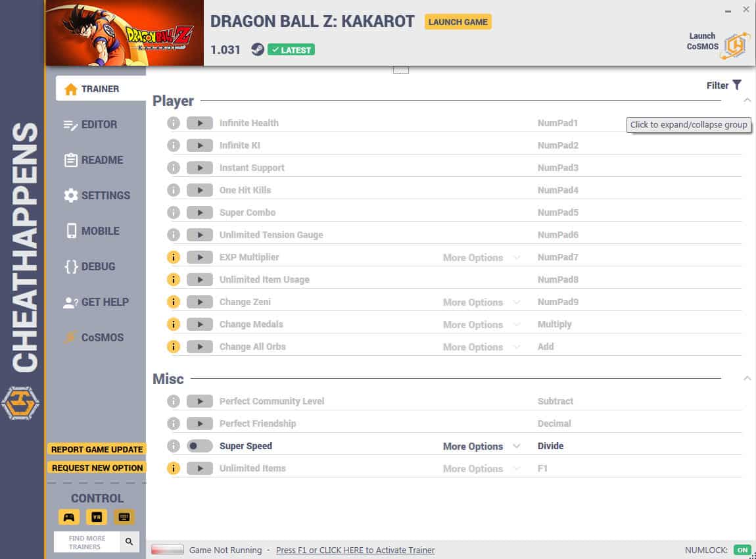The image size is (756, 559).
Task: Click the green LATEST version badge
Action: 291,50
